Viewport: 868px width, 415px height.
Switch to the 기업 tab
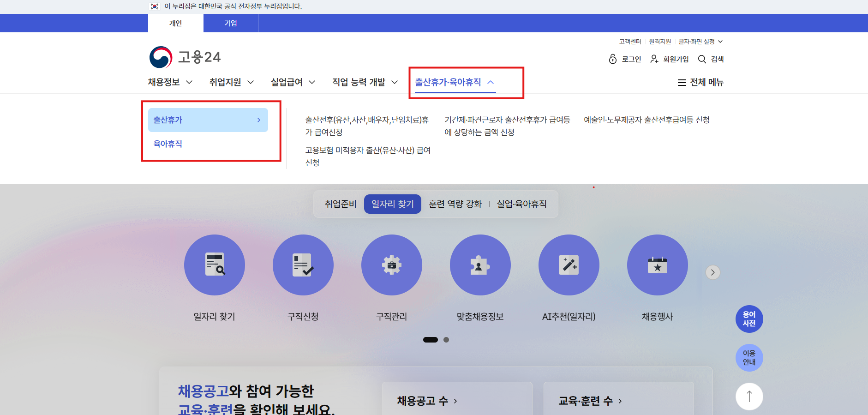pyautogui.click(x=231, y=23)
